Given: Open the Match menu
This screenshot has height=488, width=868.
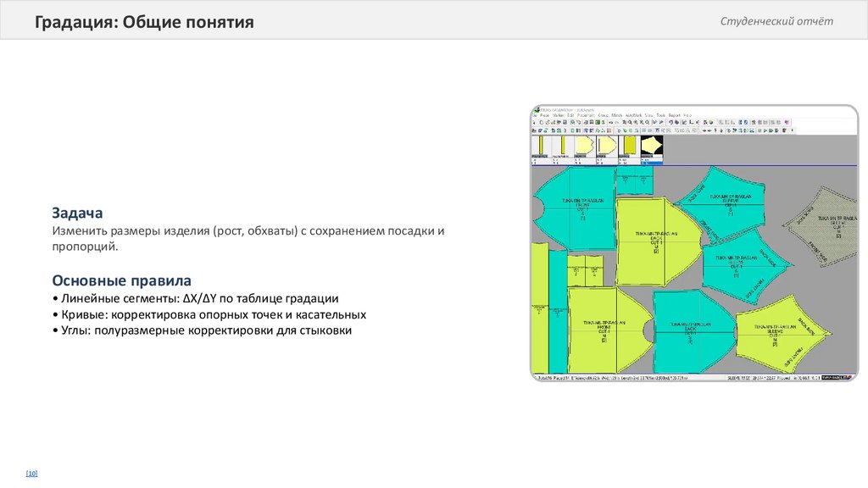Looking at the screenshot, I should [617, 115].
